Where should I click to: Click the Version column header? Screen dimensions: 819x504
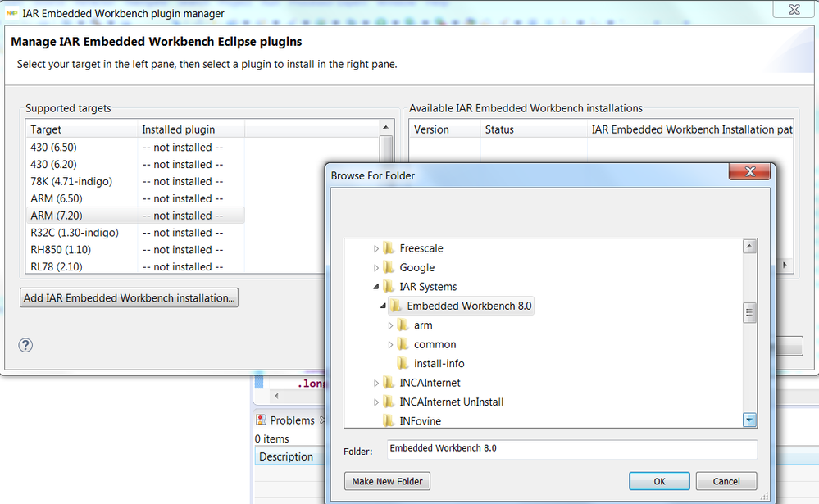444,129
